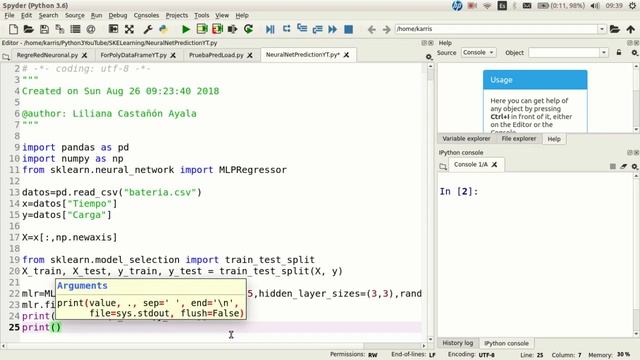Screen dimensions: 640x360
Task: Re-run the last script
Action: (248, 29)
